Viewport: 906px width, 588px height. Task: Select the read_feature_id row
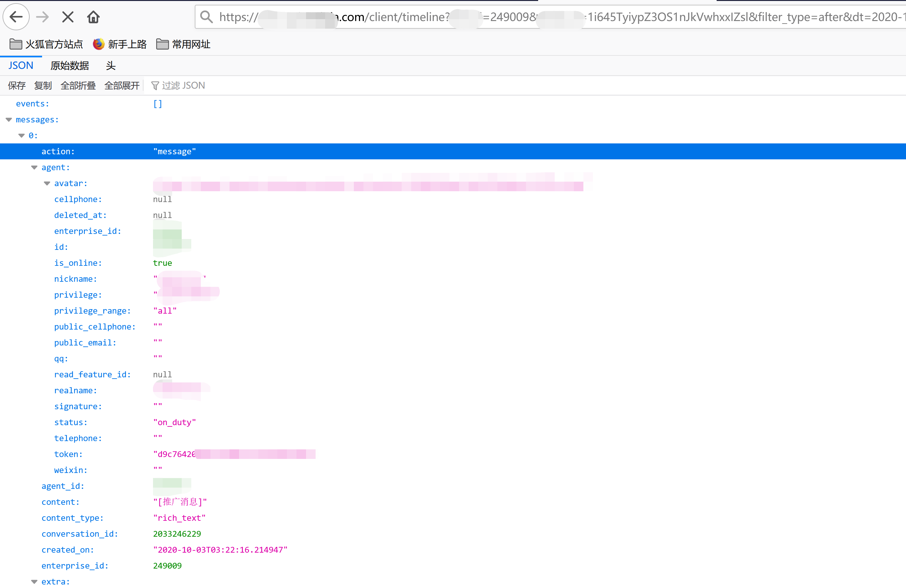tap(453, 375)
